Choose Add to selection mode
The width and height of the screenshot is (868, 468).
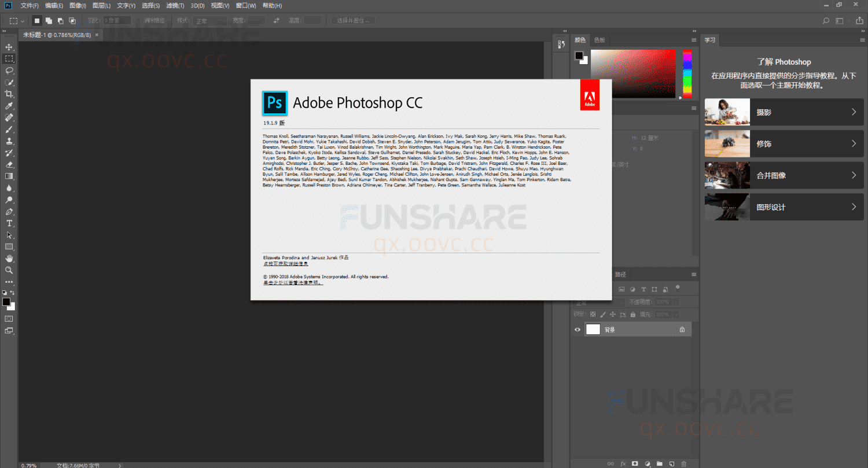(x=49, y=21)
